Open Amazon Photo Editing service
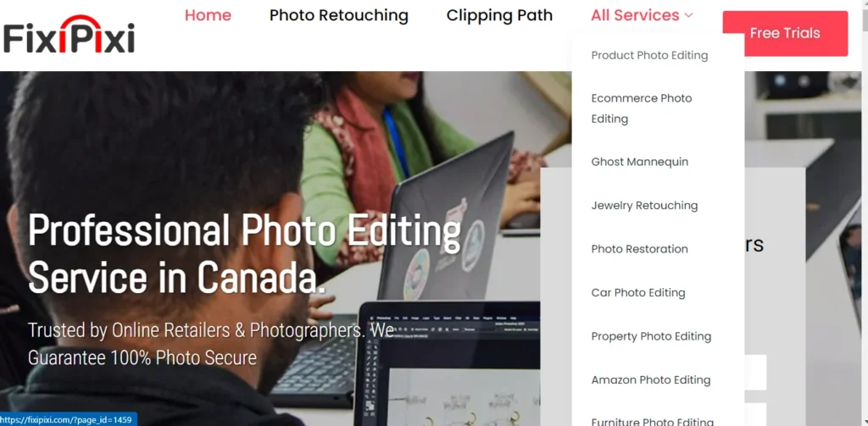This screenshot has width=868, height=426. pos(650,380)
